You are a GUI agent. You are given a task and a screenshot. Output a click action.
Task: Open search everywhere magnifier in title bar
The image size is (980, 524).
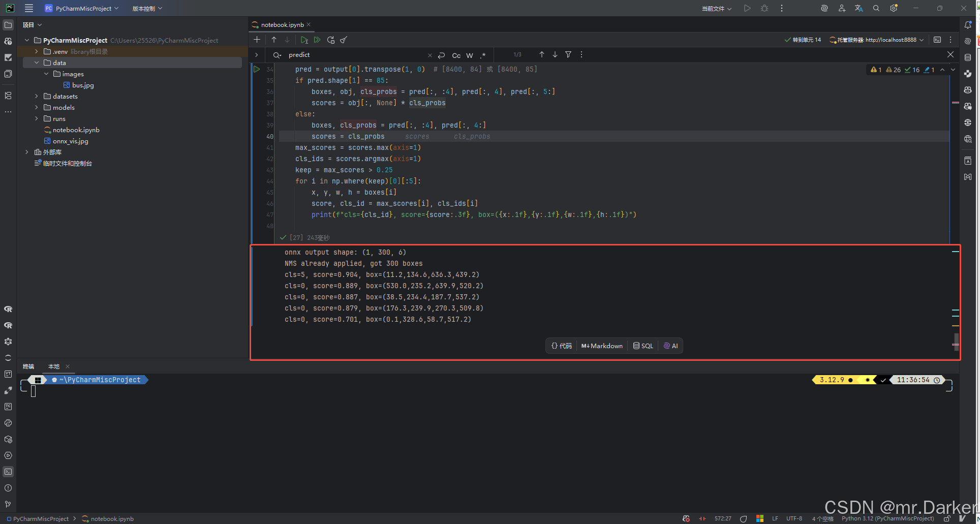(x=876, y=8)
